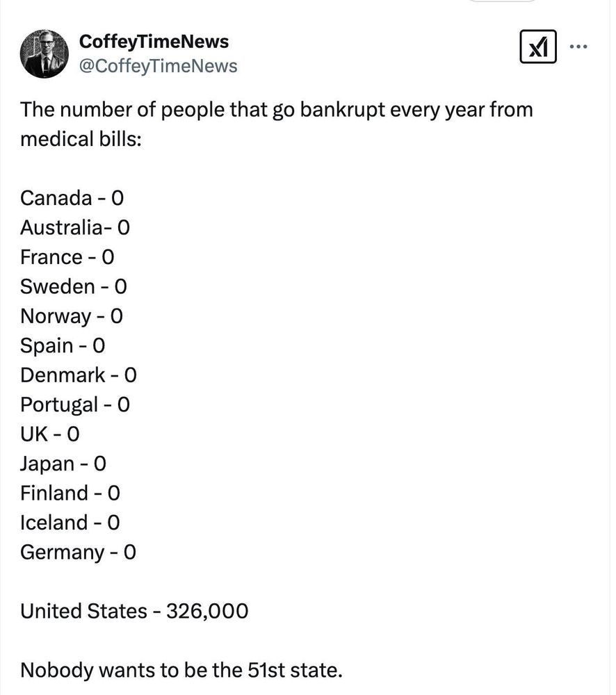The image size is (616, 695).
Task: Click the "Portugal - 0" line
Action: click(74, 404)
